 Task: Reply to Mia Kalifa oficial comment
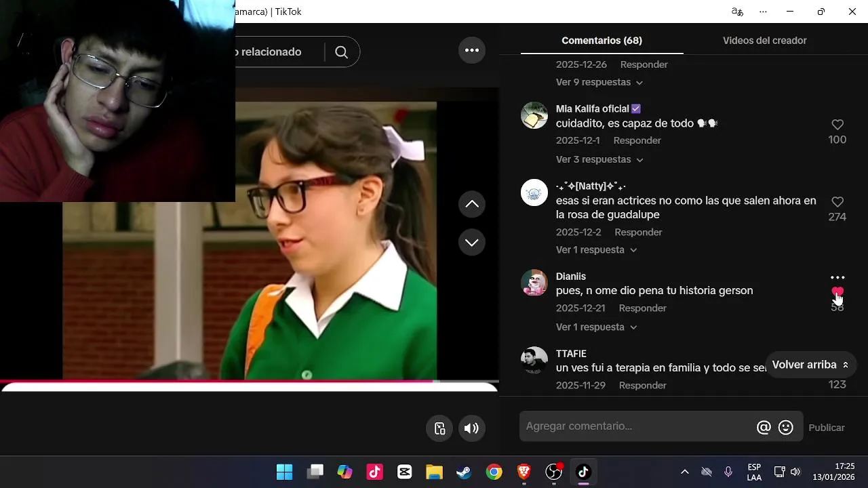coord(637,141)
